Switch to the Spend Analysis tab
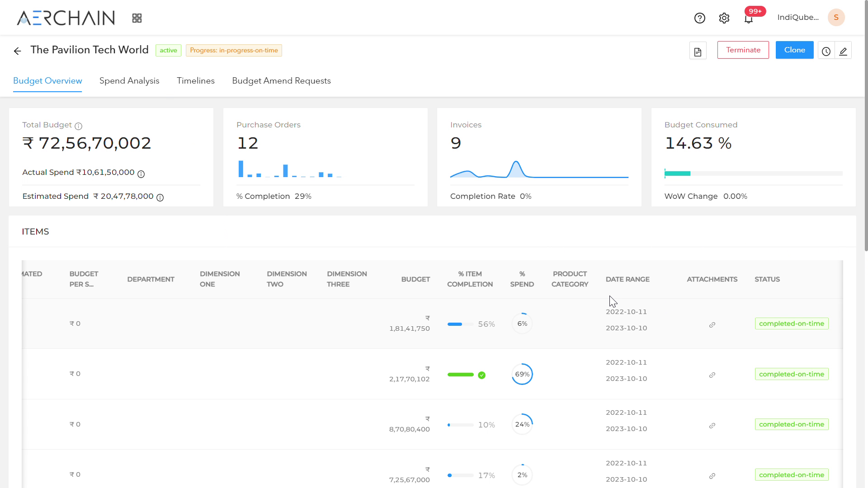The width and height of the screenshot is (868, 488). point(129,81)
